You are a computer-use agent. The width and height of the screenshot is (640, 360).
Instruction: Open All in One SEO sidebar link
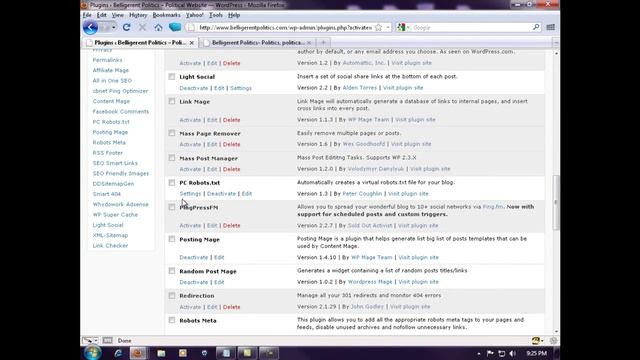pyautogui.click(x=112, y=81)
